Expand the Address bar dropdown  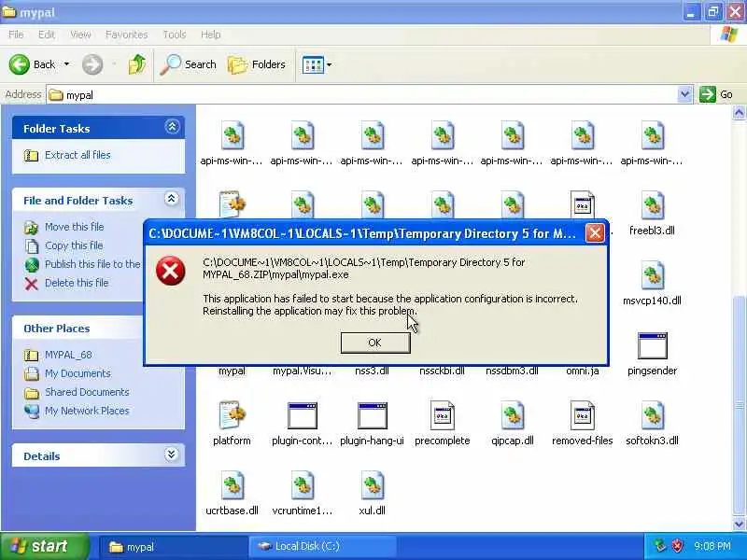point(684,94)
